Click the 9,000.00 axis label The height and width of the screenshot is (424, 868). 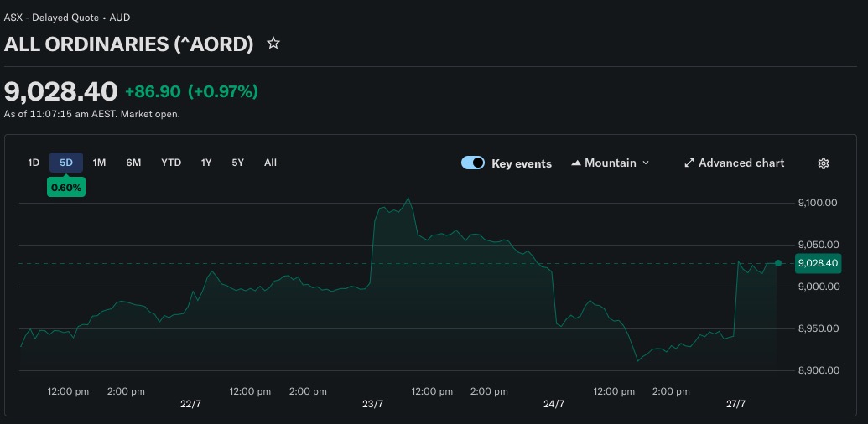(818, 287)
